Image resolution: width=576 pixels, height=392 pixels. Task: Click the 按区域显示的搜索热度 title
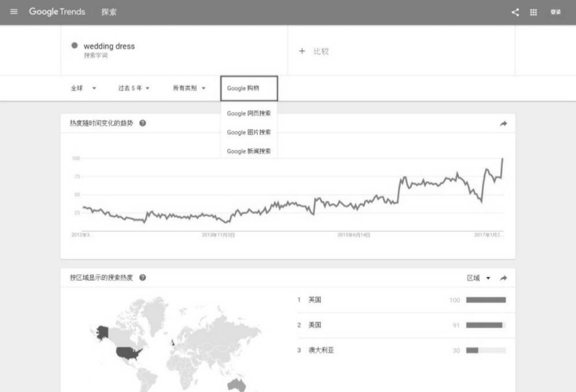point(101,278)
